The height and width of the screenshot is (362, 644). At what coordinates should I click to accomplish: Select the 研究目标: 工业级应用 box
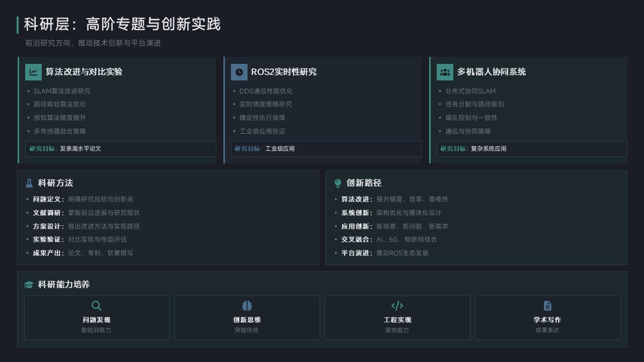[326, 149]
